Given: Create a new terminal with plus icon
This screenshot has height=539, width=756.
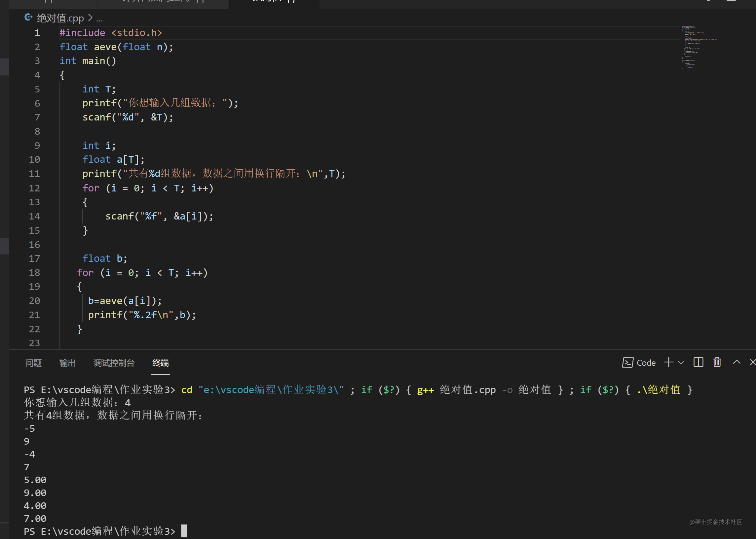Looking at the screenshot, I should (668, 362).
